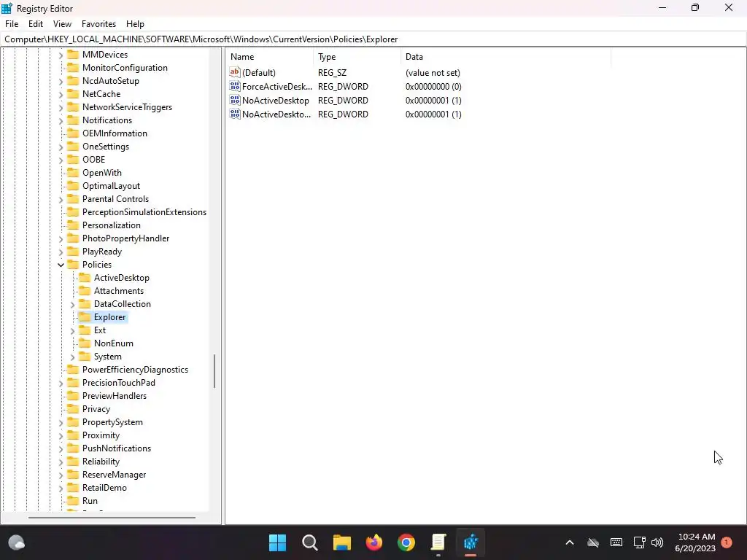Click the Attachments folder icon

(x=85, y=290)
